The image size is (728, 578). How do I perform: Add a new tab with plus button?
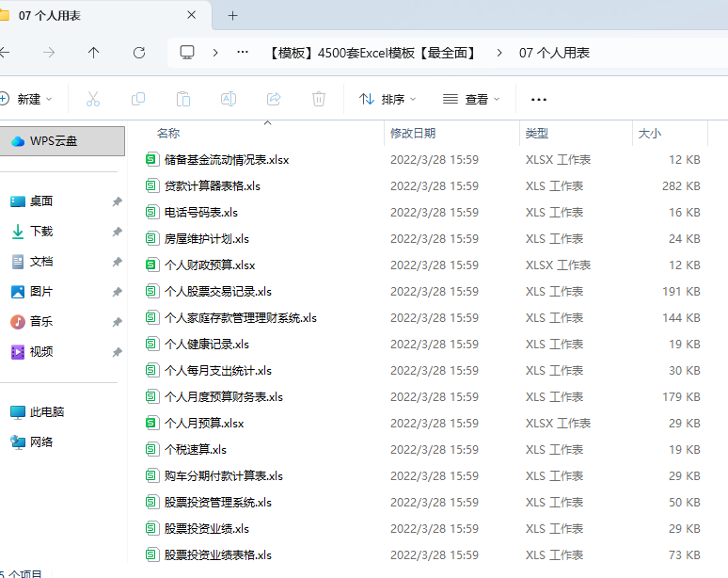click(232, 16)
